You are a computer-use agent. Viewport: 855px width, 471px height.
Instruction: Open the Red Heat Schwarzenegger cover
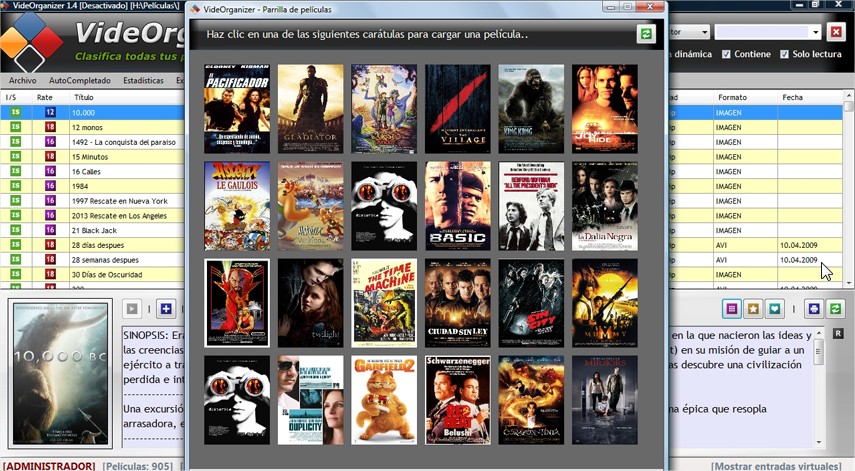coord(457,400)
